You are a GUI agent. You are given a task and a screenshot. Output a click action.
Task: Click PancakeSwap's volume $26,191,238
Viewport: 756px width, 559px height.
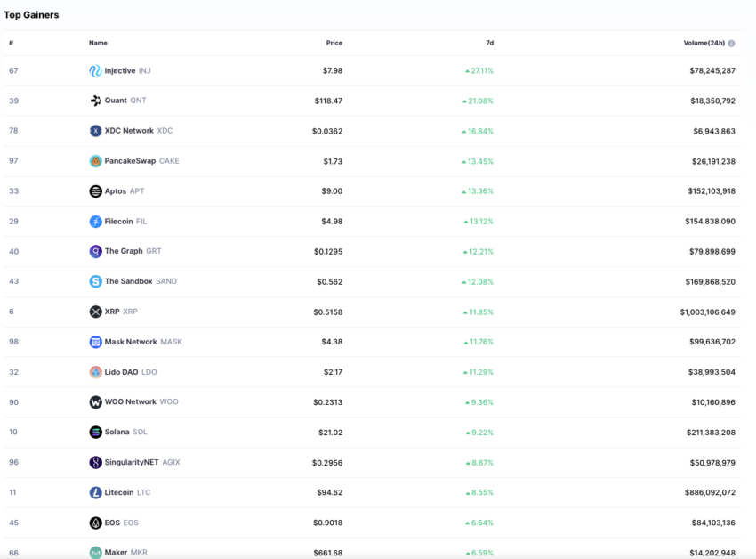(713, 161)
